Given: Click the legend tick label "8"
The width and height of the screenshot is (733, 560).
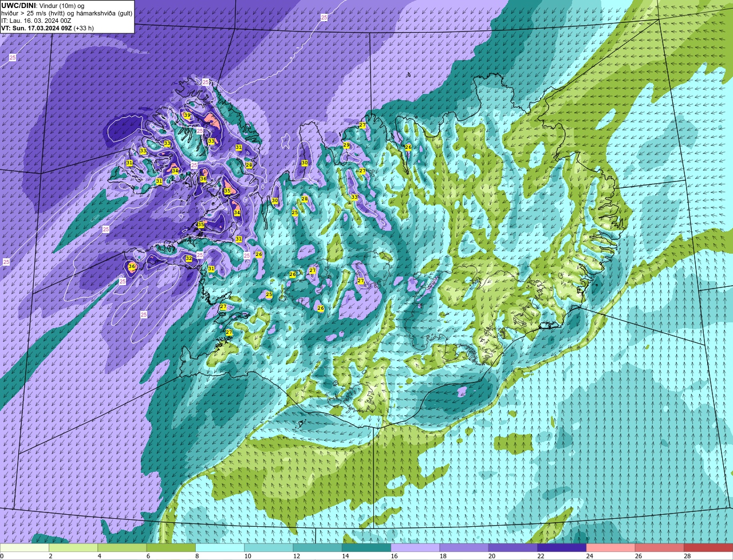Looking at the screenshot, I should click(x=197, y=556).
